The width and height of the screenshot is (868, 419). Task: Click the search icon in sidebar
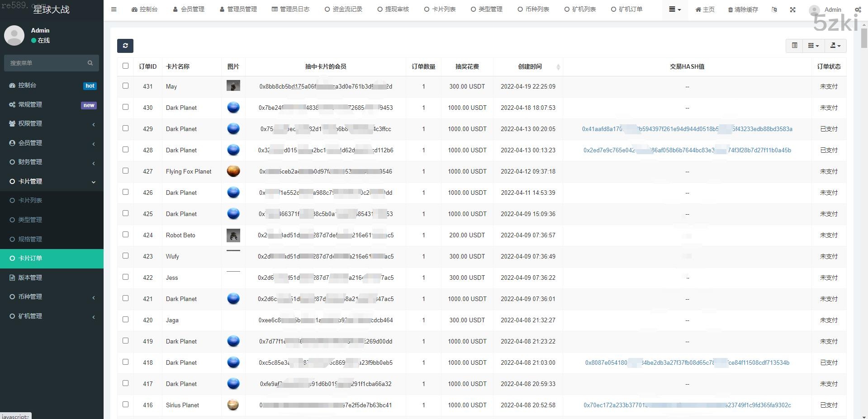(90, 63)
